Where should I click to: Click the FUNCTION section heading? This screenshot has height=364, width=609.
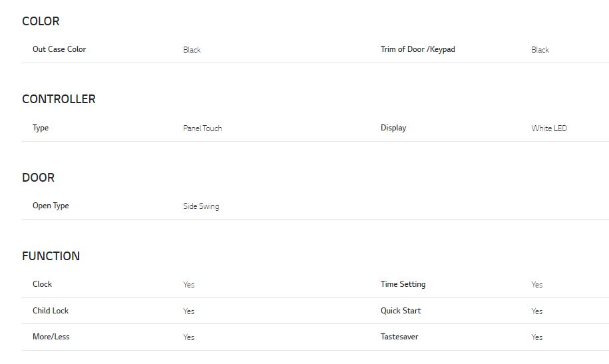point(51,256)
